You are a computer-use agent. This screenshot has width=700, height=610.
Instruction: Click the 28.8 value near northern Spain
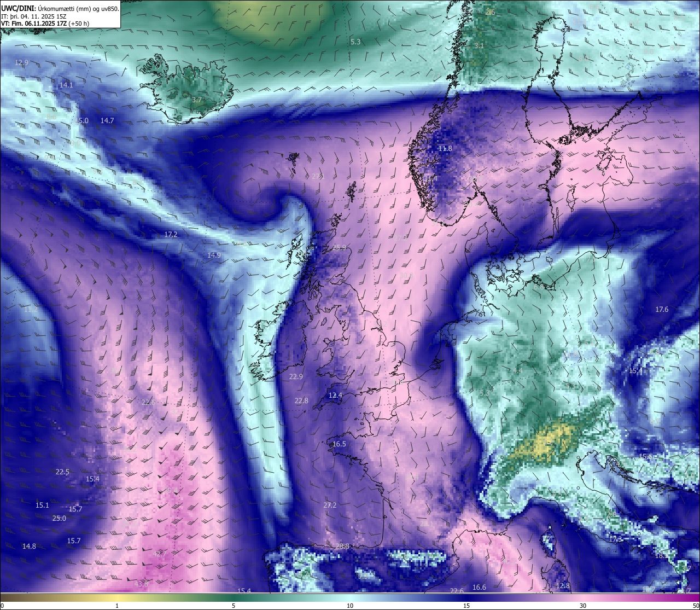[x=342, y=546]
